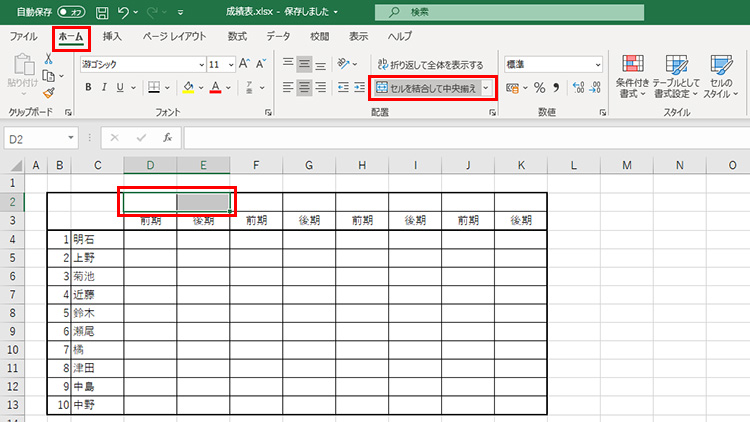
Task: Apply percent style with % icon
Action: [x=539, y=88]
